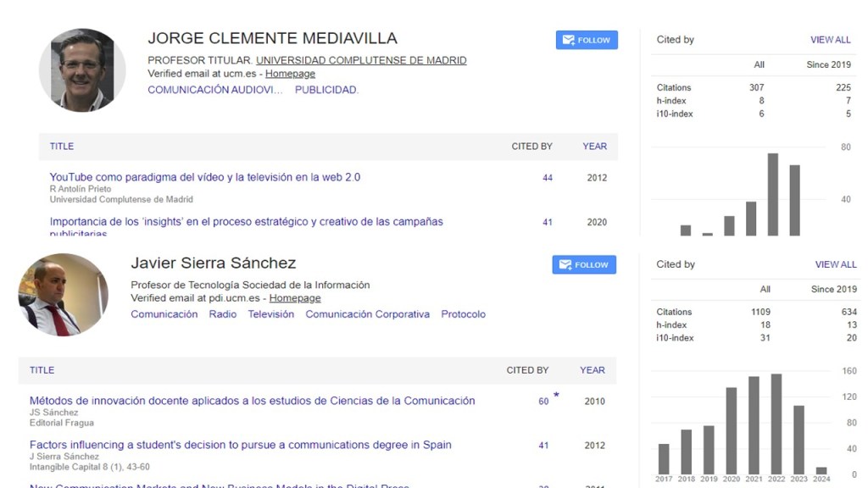The height and width of the screenshot is (488, 868).
Task: Open Universidad Complutense de Madrid link
Action: click(361, 60)
